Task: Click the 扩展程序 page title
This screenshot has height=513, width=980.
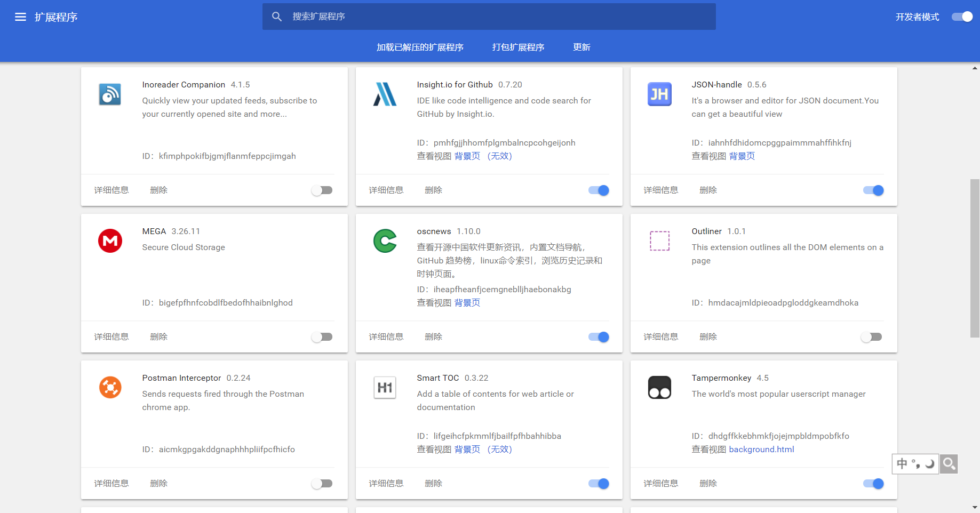Action: (x=56, y=17)
